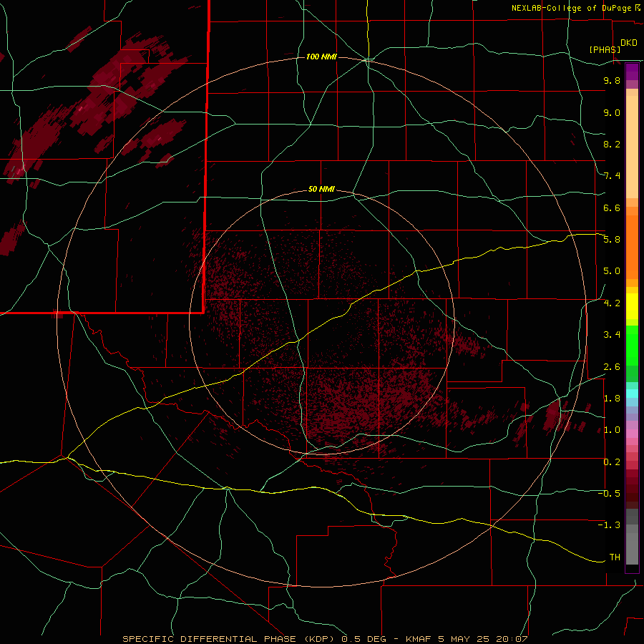
Task: Click the 1.8 legend value
Action: [x=612, y=399]
